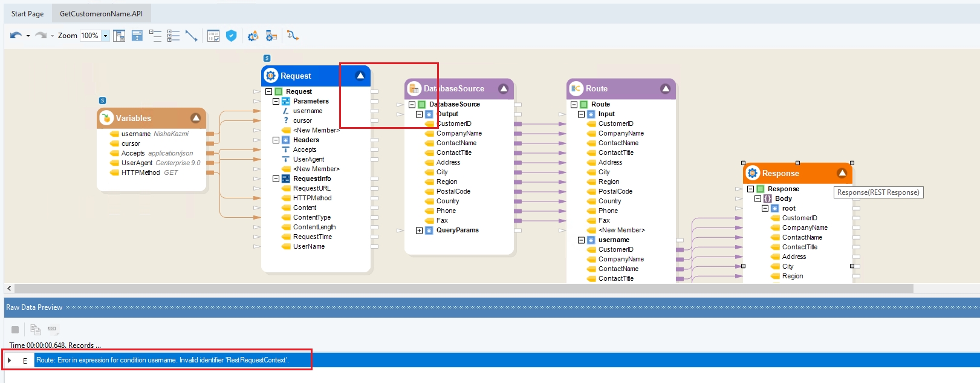The image size is (980, 383).
Task: Collapse the Request node using its triangle button
Action: pyautogui.click(x=360, y=76)
